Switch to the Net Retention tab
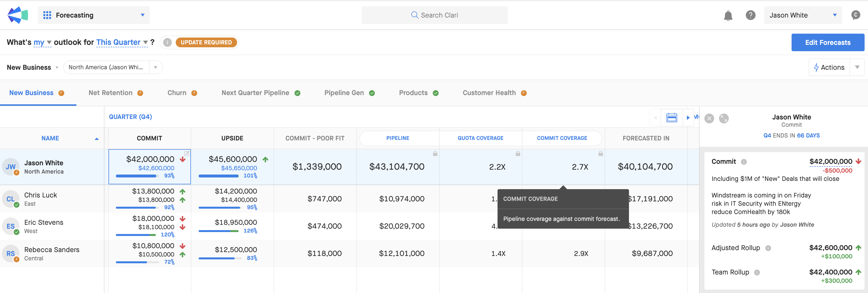Screen dimensions: 868x293 pos(116,93)
